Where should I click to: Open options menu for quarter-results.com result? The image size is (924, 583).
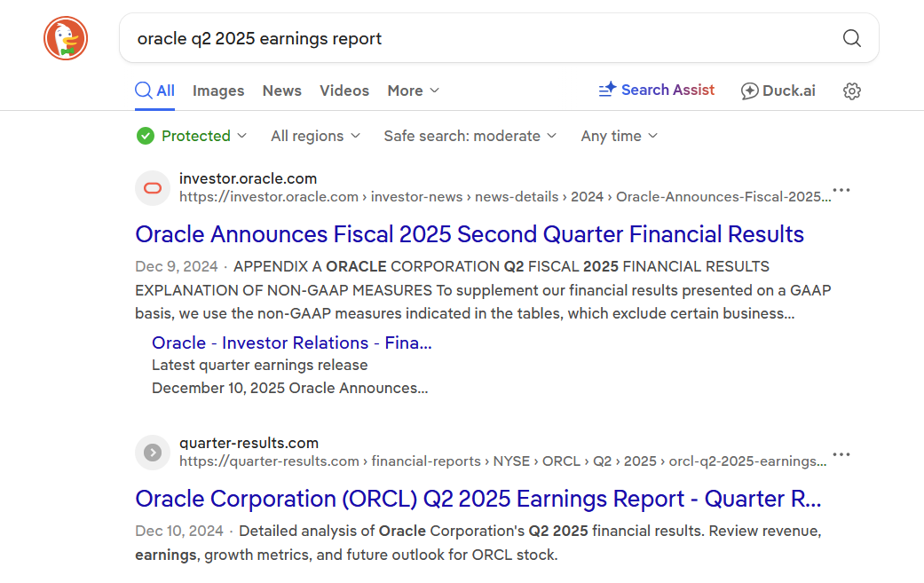tap(841, 454)
